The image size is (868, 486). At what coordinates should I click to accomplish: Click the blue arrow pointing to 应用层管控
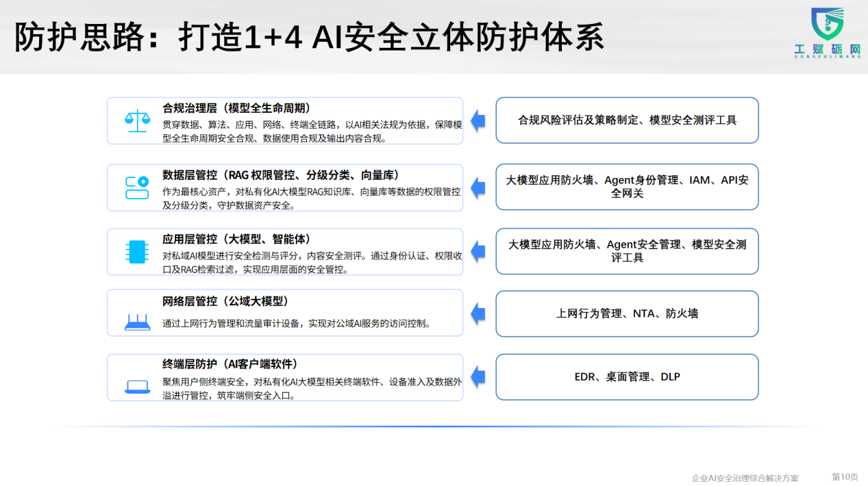tap(478, 251)
